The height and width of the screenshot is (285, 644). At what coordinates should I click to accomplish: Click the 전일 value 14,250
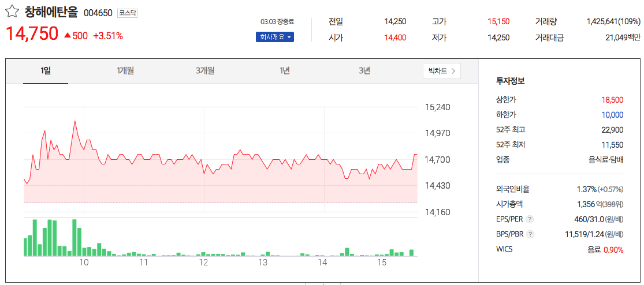click(395, 22)
